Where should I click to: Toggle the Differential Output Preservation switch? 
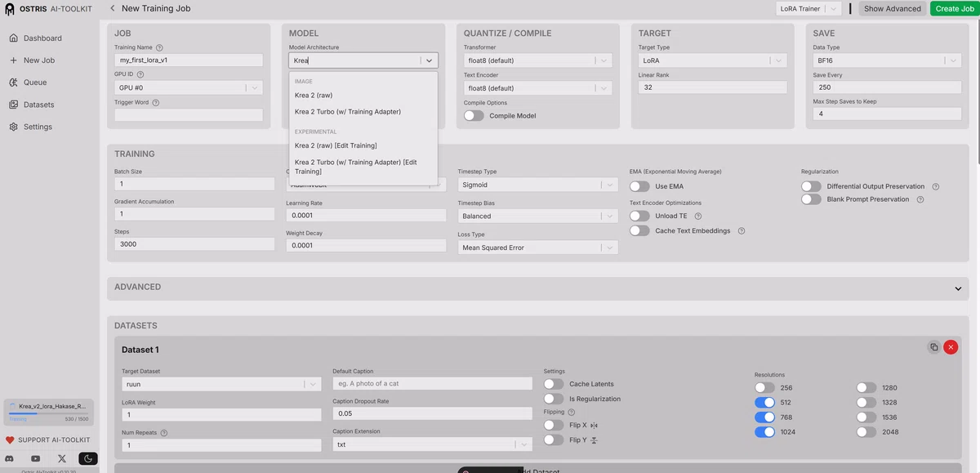pyautogui.click(x=811, y=186)
